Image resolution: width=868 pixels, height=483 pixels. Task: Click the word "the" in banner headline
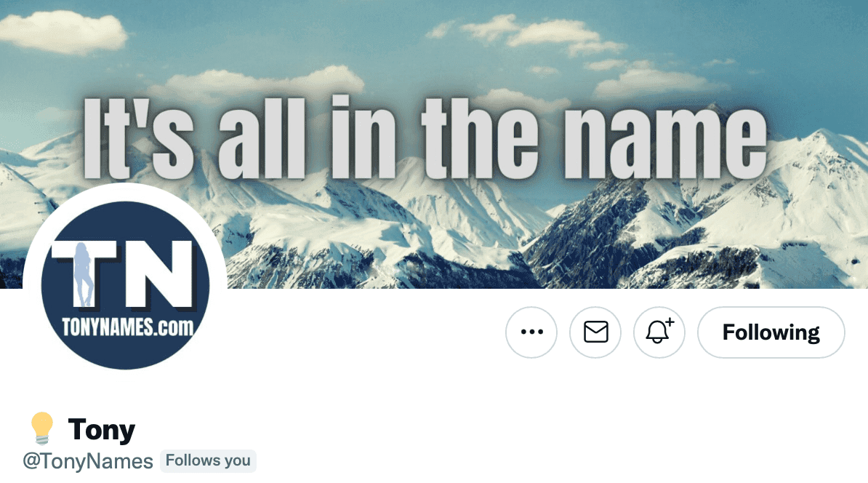tap(479, 137)
